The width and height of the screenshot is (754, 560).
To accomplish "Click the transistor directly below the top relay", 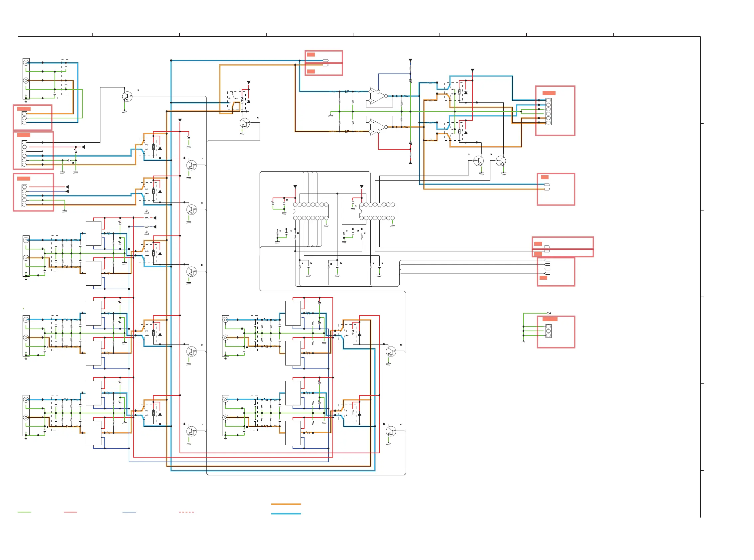I will (245, 123).
